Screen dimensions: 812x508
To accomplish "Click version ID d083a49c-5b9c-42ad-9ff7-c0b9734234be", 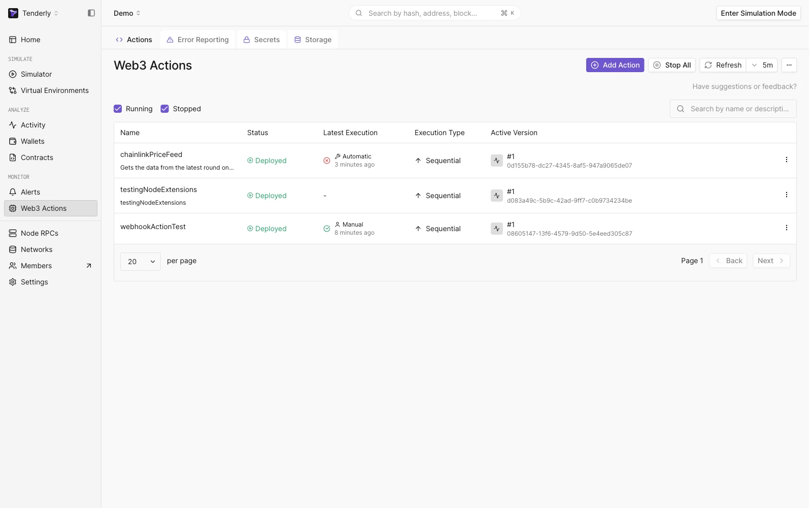I will tap(569, 201).
